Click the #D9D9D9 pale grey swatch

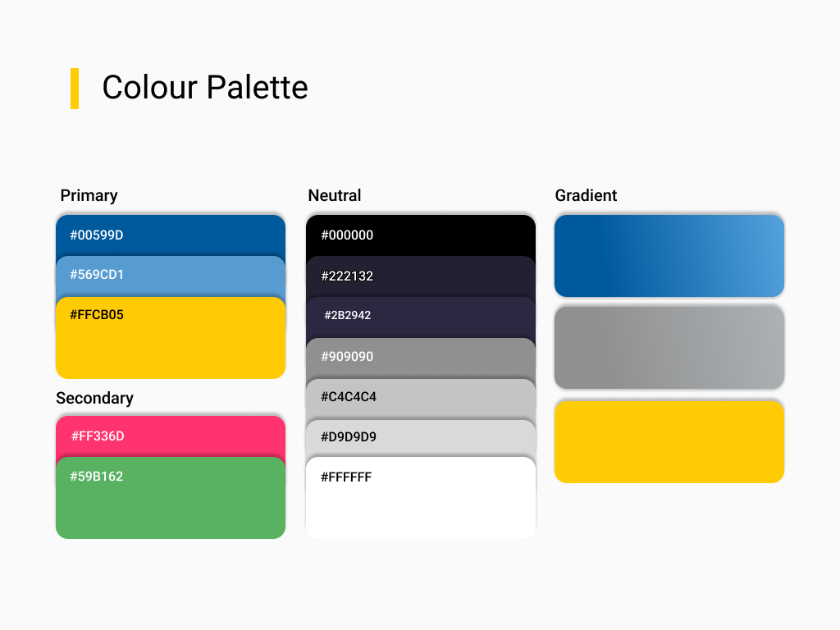pos(421,438)
